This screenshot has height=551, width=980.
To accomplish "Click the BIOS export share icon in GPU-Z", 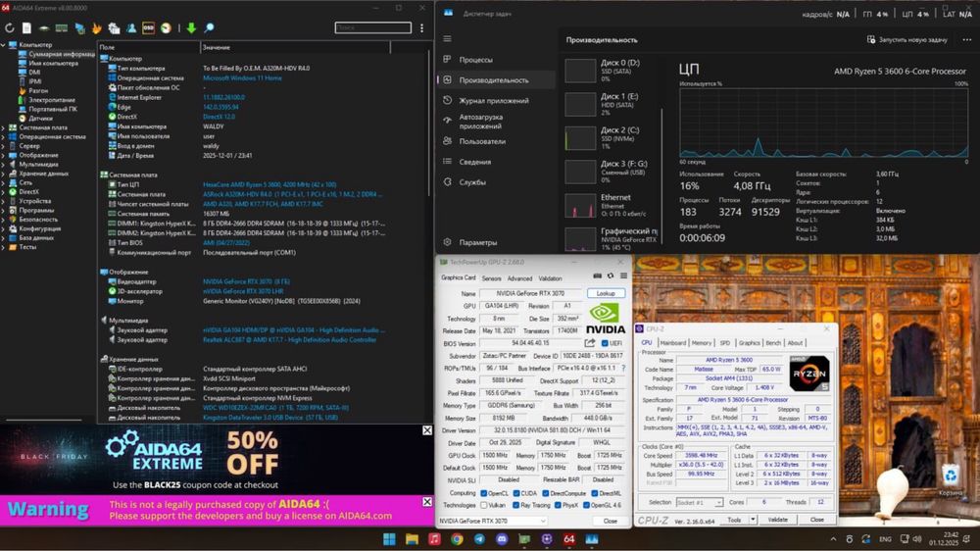I will click(589, 343).
